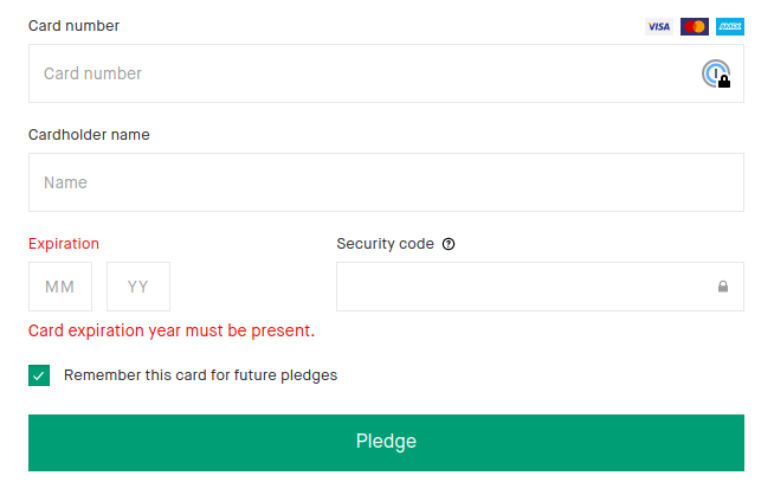Viewport: 774px width, 482px height.
Task: Click the Mastercard logo
Action: pos(694,27)
